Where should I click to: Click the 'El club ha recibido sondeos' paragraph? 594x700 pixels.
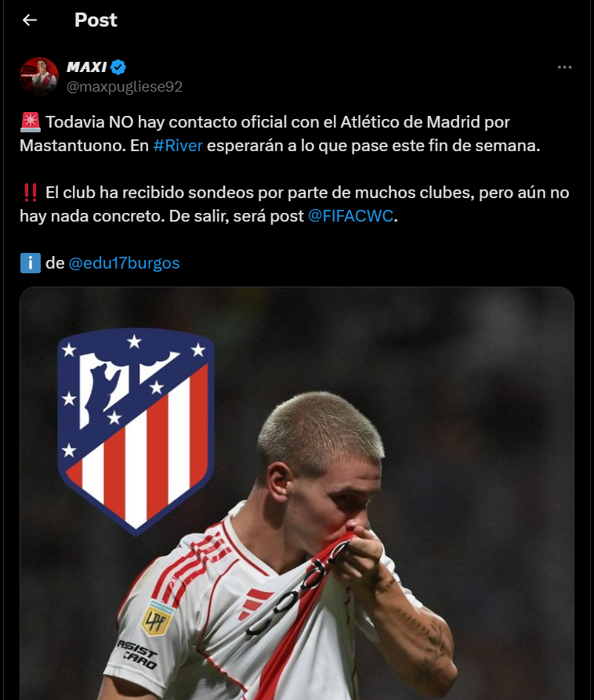point(295,204)
